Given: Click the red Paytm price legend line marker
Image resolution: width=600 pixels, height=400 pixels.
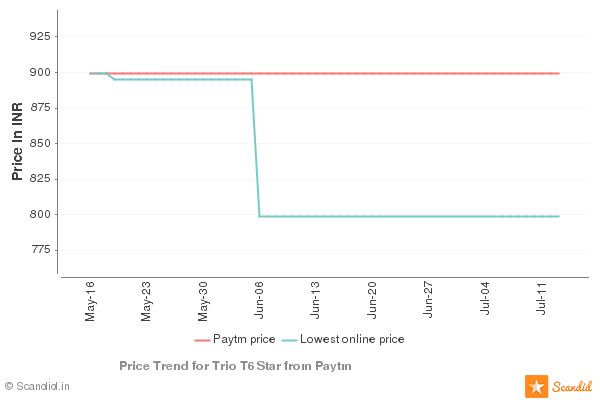Looking at the screenshot, I should (201, 340).
